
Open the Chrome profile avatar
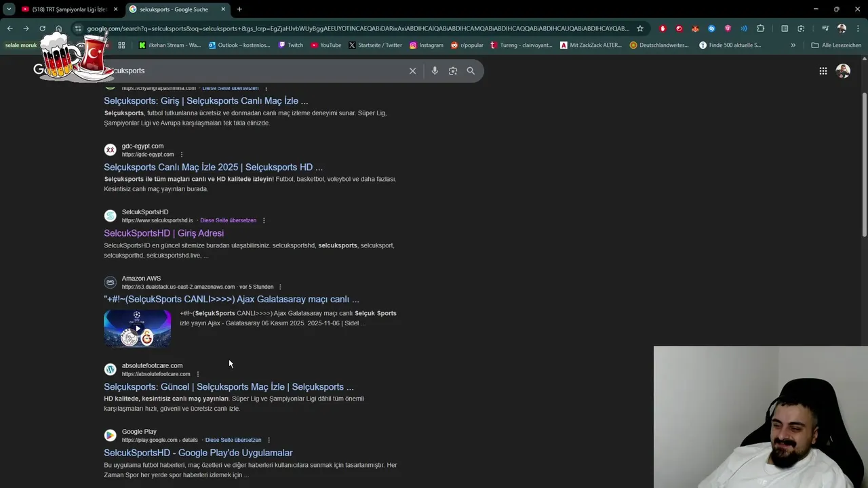(842, 28)
